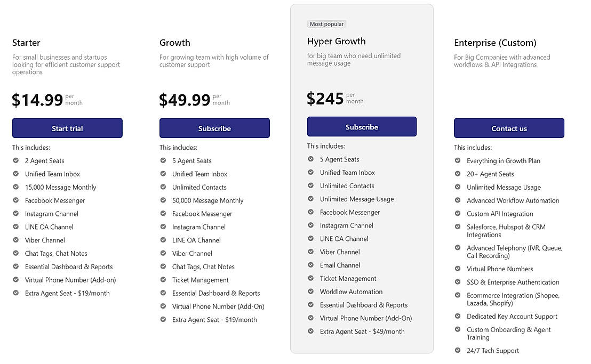591x364 pixels.
Task: Click checkmark icon beside SSO & Enterprise Authentication
Action: [458, 282]
